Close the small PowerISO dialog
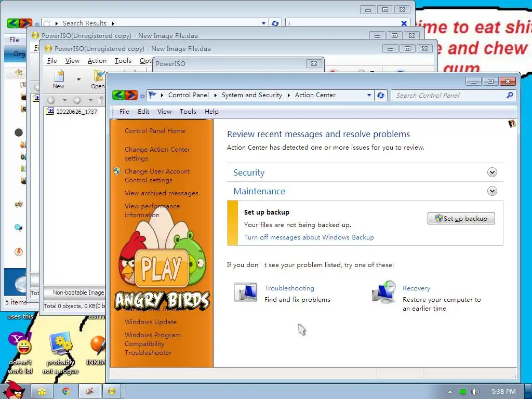532x399 pixels. (314, 63)
